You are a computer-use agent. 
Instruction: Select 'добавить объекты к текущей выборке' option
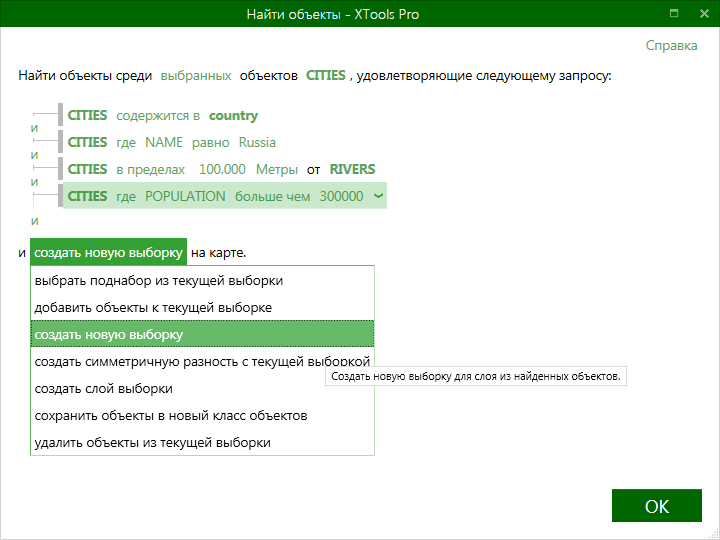[153, 307]
